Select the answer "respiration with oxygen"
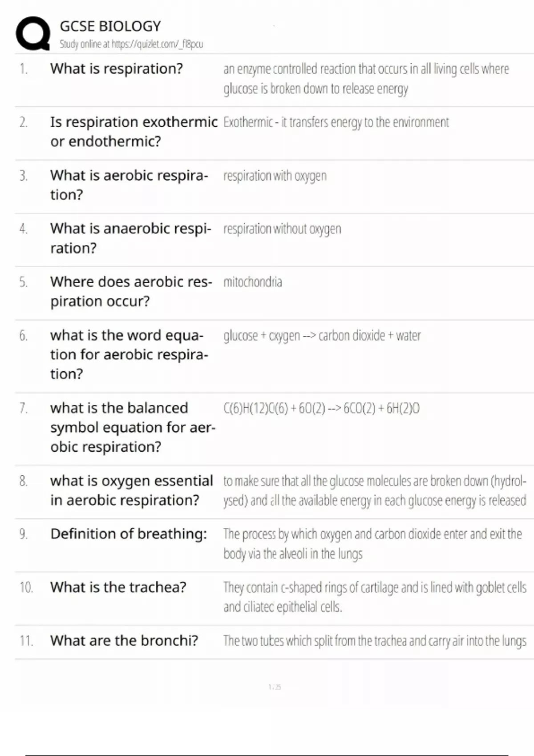Image resolution: width=534 pixels, height=756 pixels. (x=275, y=176)
